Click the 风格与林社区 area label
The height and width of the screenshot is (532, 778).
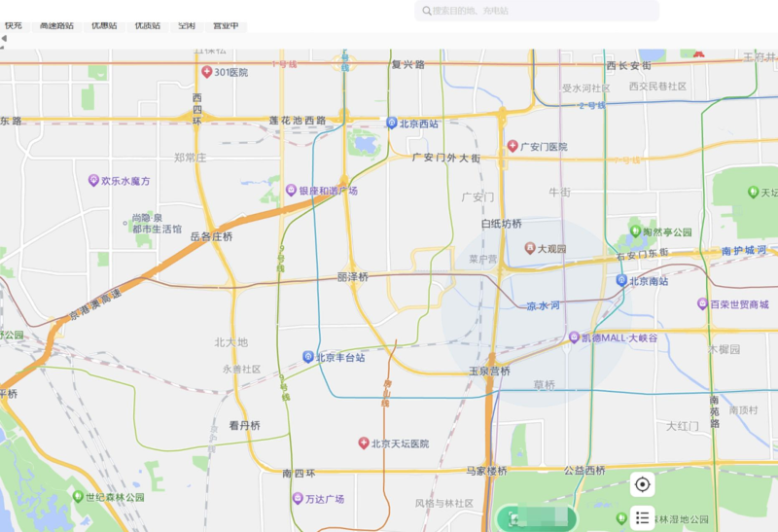(444, 503)
